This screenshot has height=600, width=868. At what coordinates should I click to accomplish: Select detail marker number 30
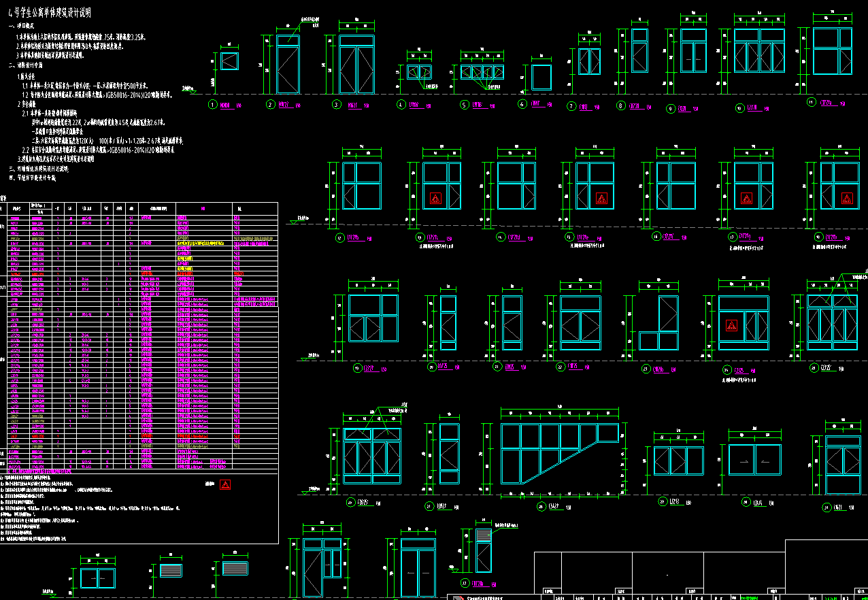[x=746, y=502]
